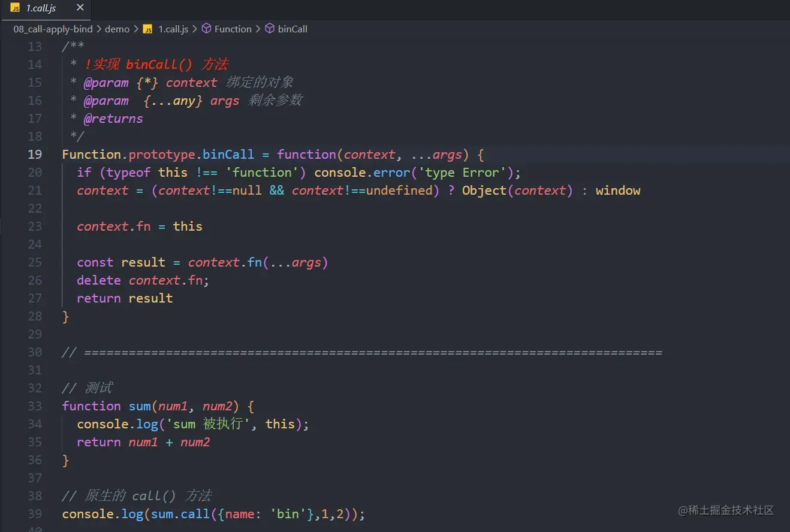Click the '剩余参数' comment on line 16
The image size is (790, 532).
pos(275,101)
